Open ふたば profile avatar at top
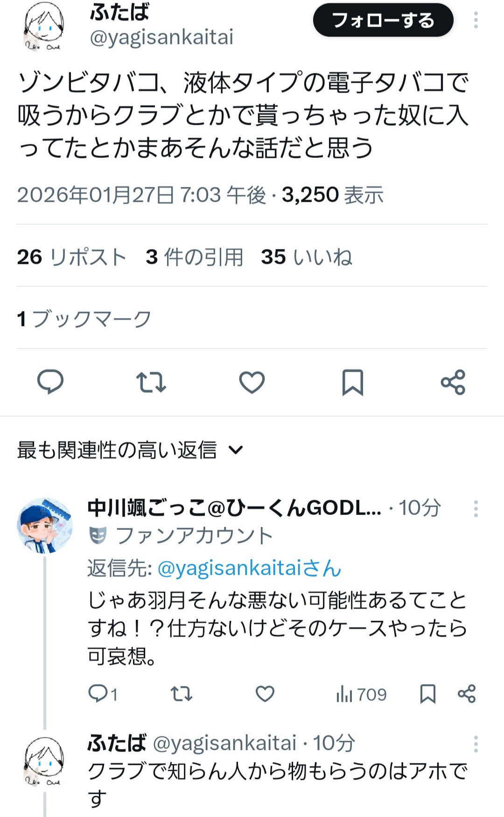The image size is (504, 817). (x=44, y=26)
